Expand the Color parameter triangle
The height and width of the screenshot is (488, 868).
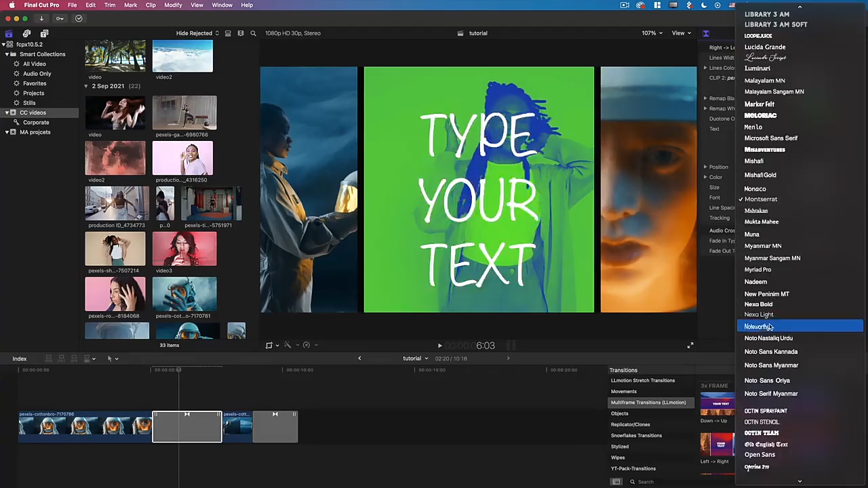(705, 177)
